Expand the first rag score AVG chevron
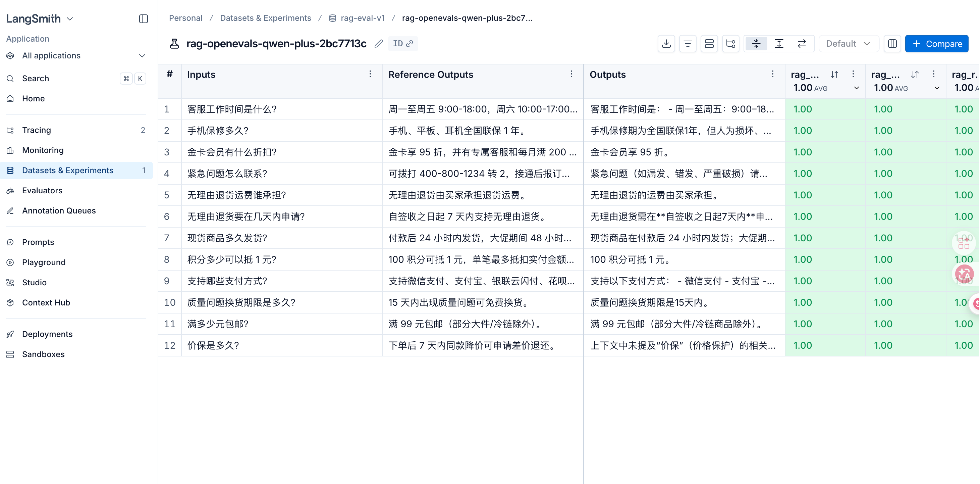The image size is (980, 484). point(856,88)
